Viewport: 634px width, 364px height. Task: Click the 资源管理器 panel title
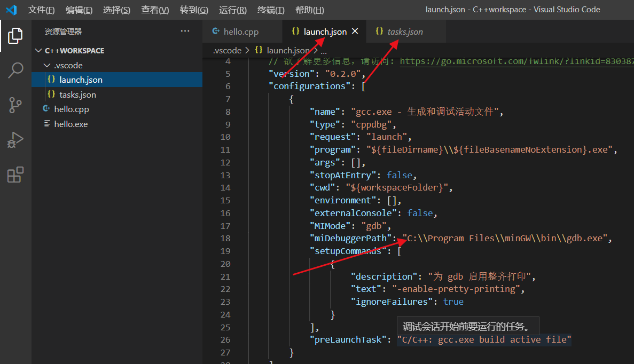tap(63, 31)
